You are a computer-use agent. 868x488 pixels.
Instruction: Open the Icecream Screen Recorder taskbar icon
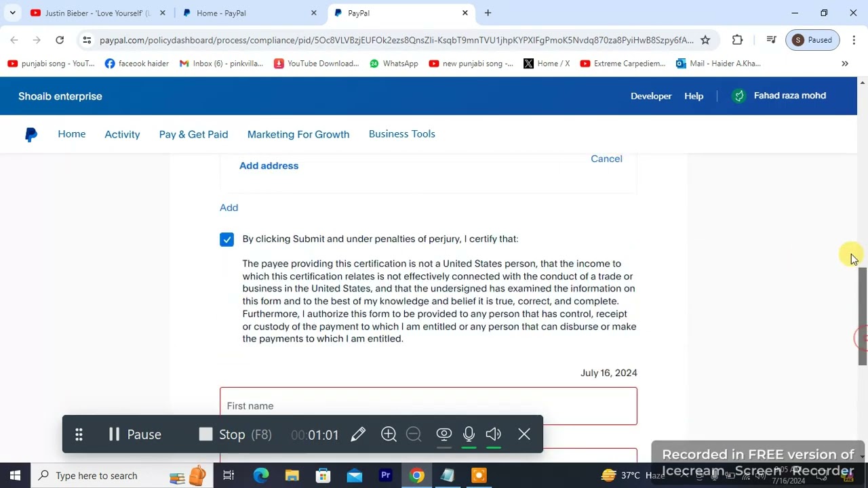(x=479, y=476)
